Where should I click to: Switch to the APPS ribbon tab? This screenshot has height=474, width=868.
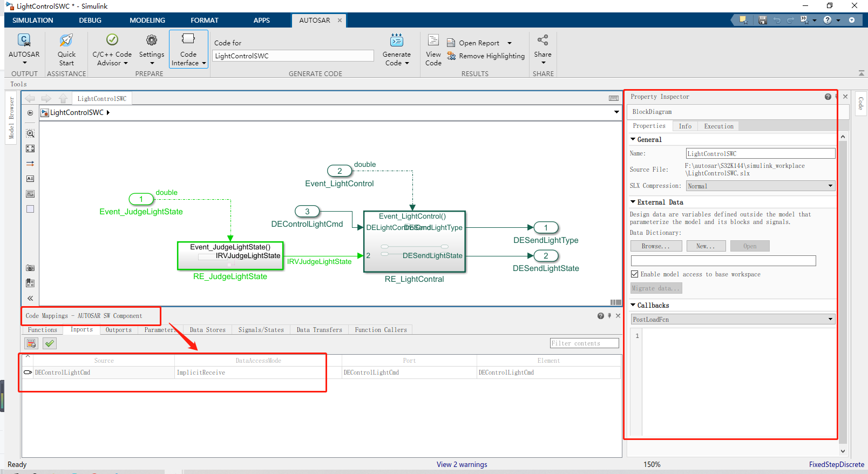click(262, 20)
